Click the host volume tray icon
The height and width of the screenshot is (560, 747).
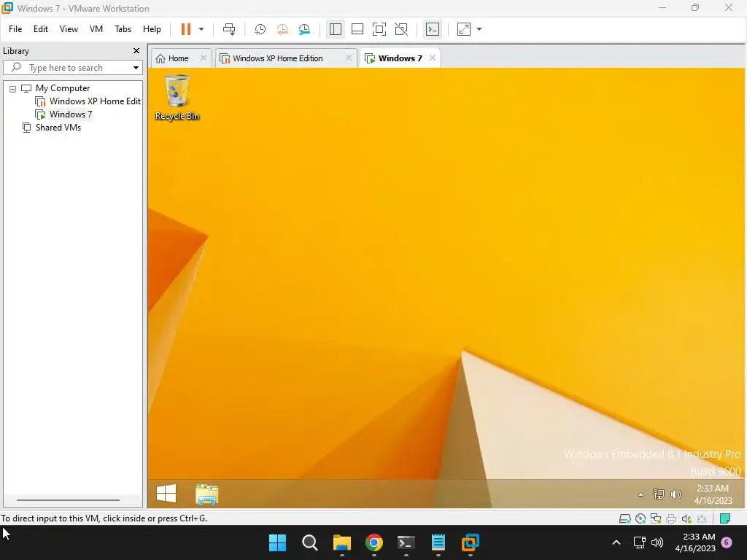tap(657, 542)
